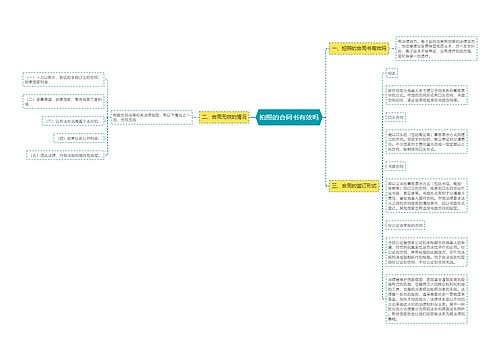Select the item beginning with (二)
Image resolution: width=500 pixels, height=360 pixels.
coord(63,101)
